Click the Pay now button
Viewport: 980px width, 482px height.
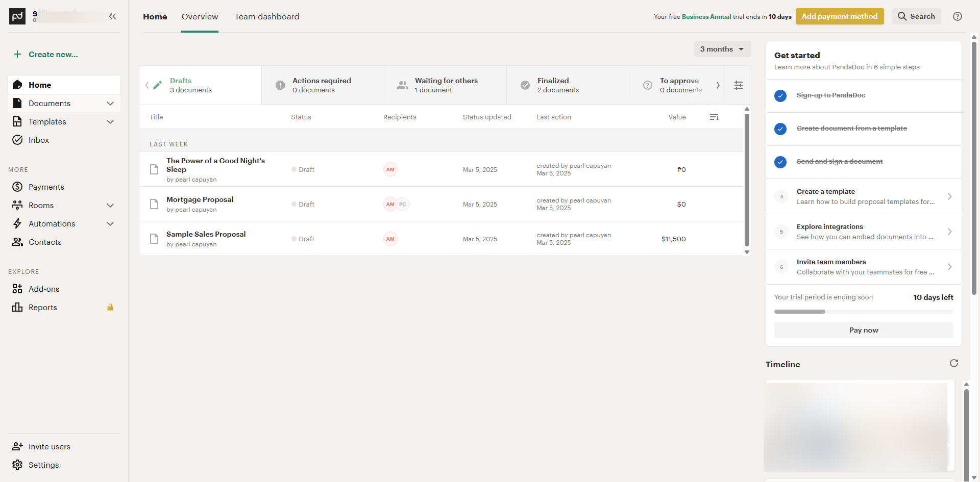pos(863,330)
